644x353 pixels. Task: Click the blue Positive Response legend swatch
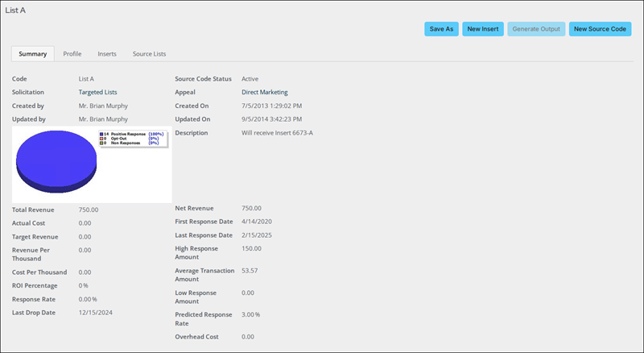coord(101,134)
